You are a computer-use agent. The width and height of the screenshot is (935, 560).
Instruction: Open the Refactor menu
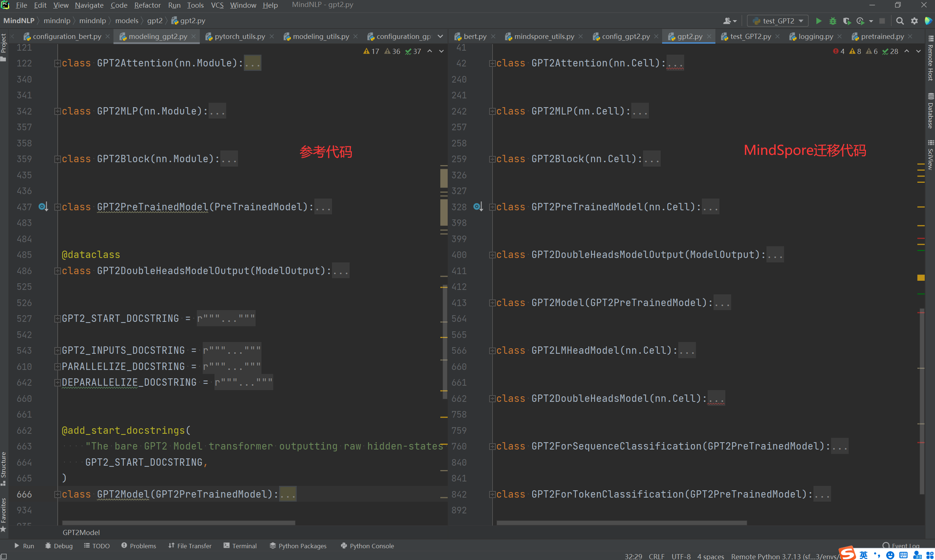147,5
